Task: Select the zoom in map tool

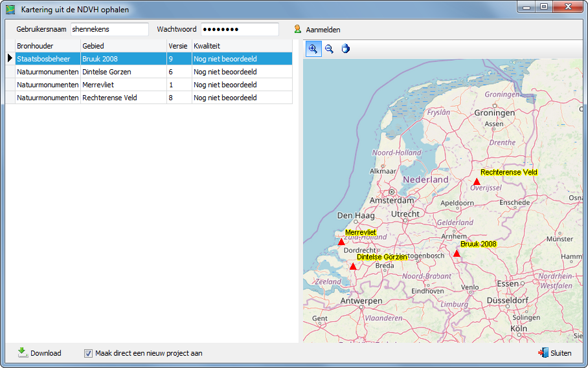Action: [313, 49]
